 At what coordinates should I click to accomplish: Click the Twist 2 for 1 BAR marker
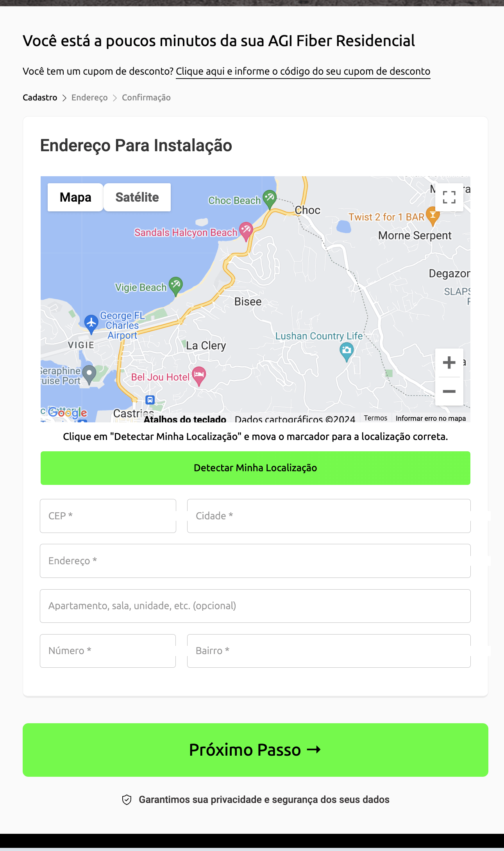pos(433,215)
